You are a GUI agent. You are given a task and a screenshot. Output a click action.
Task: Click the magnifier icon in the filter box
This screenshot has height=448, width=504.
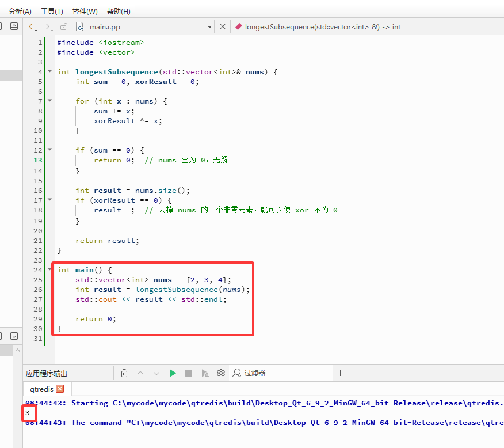(237, 373)
